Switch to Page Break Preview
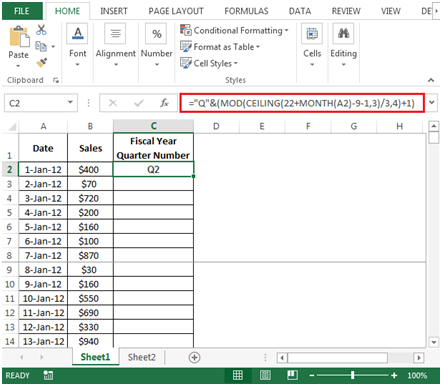Image resolution: width=442 pixels, height=386 pixels. tap(292, 375)
